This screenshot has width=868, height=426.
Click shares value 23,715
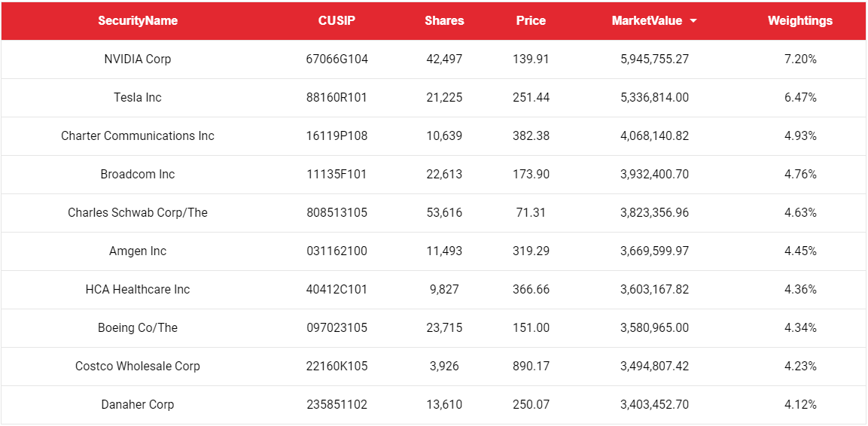click(x=444, y=327)
